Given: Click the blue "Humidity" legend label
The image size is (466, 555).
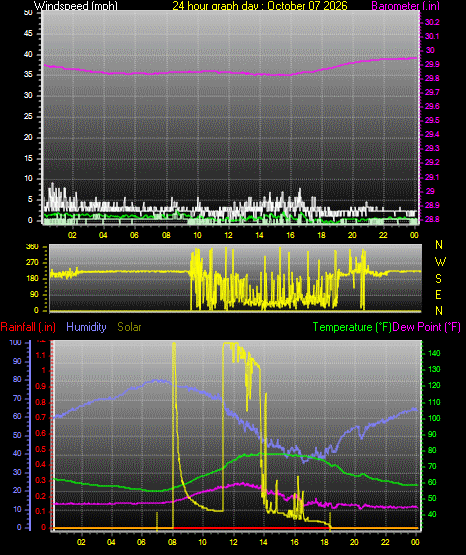Looking at the screenshot, I should click(x=86, y=327).
